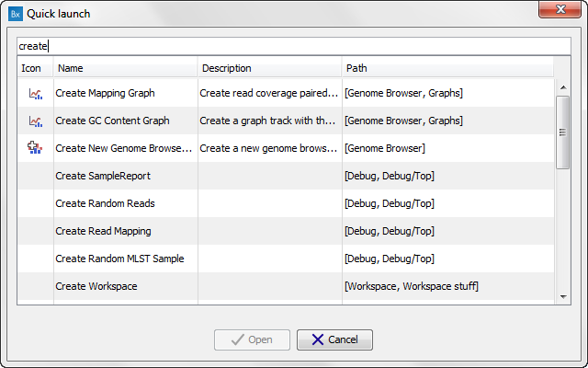Focus the search field containing 'create'
This screenshot has height=368, width=588.
(294, 46)
